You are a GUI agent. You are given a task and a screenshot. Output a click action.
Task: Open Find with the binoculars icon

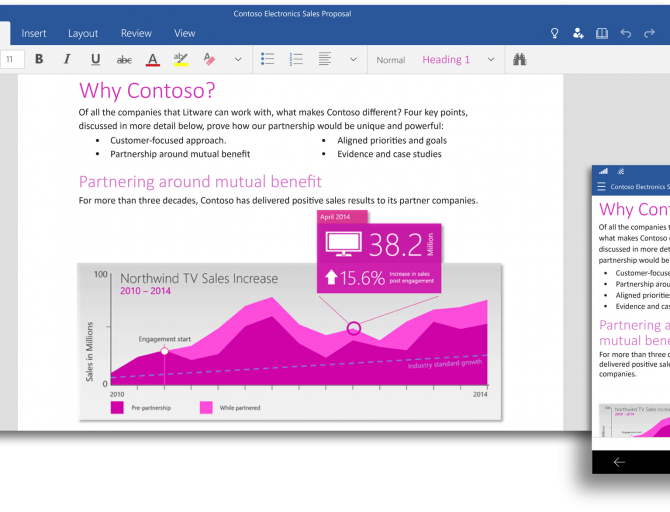coord(519,60)
